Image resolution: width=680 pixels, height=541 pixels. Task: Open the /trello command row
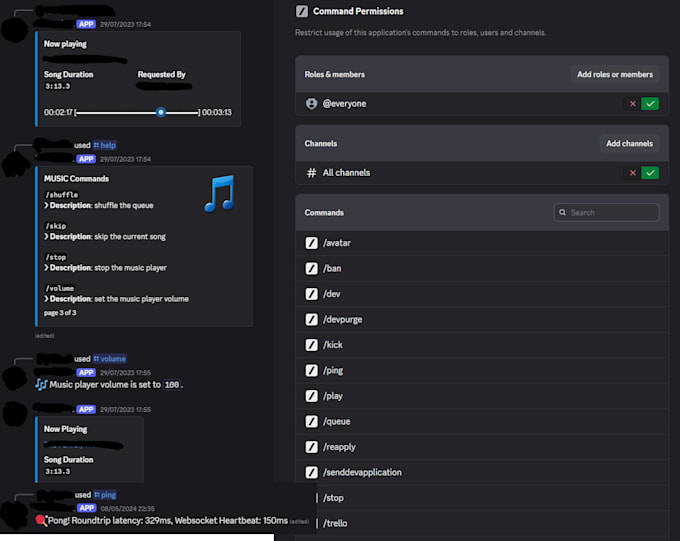pos(492,523)
